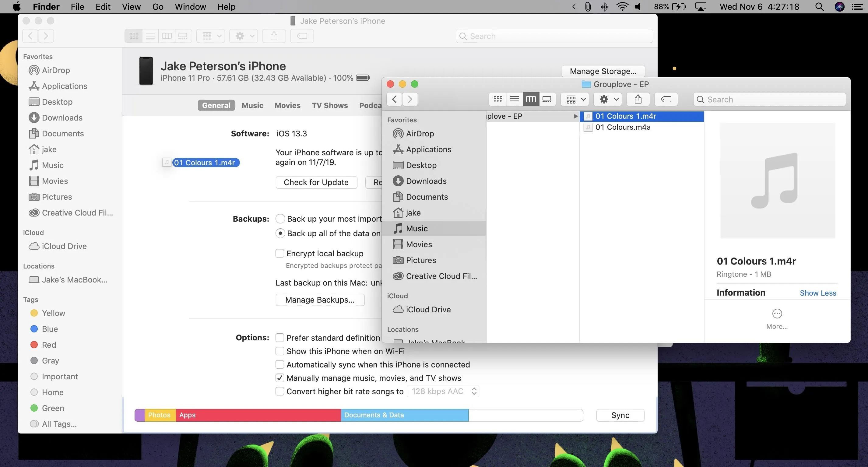Select the 01 Colours 1.m4r file
This screenshot has width=868, height=467.
(642, 116)
